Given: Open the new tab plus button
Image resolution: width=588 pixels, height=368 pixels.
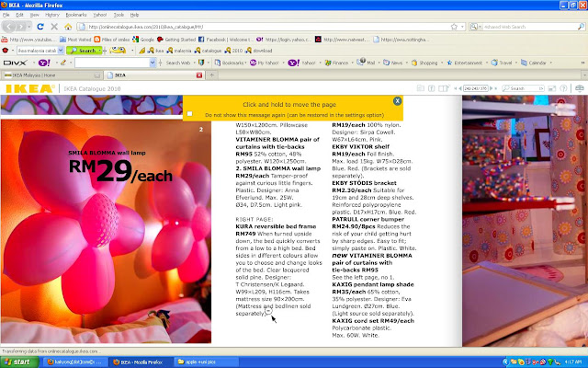Looking at the screenshot, I should [x=212, y=75].
